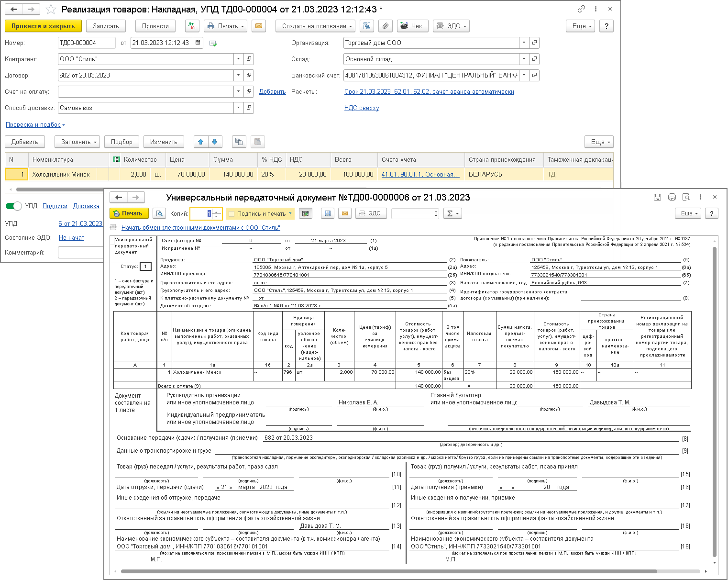Screen dimensions: 728x580
Task: Open ЭДО menu in sales document
Action: click(451, 26)
